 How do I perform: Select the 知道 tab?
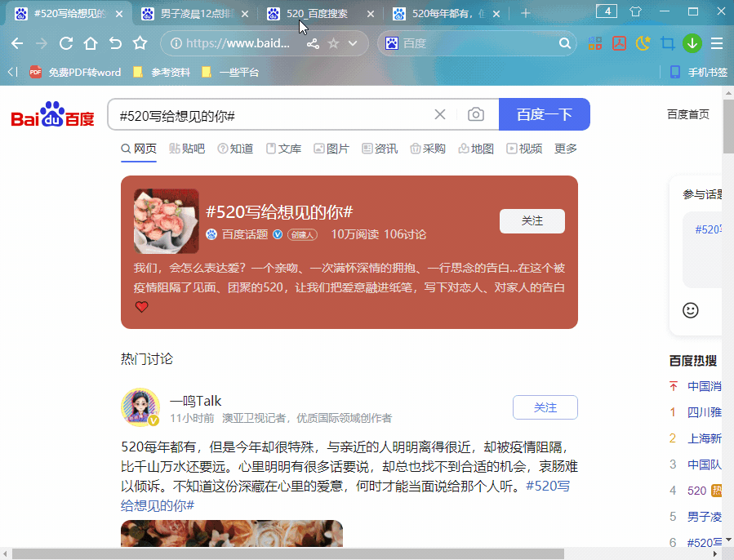coord(235,149)
